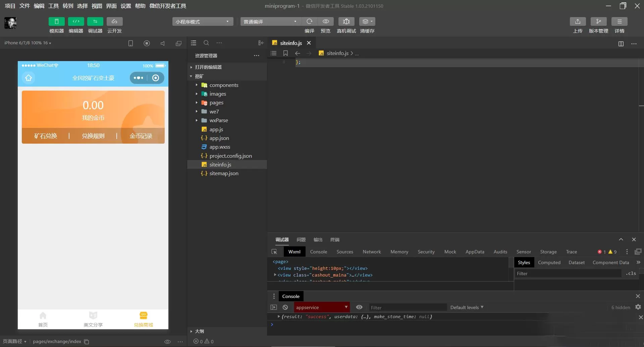Switch to the Network tab
The image size is (644, 347).
tap(372, 252)
